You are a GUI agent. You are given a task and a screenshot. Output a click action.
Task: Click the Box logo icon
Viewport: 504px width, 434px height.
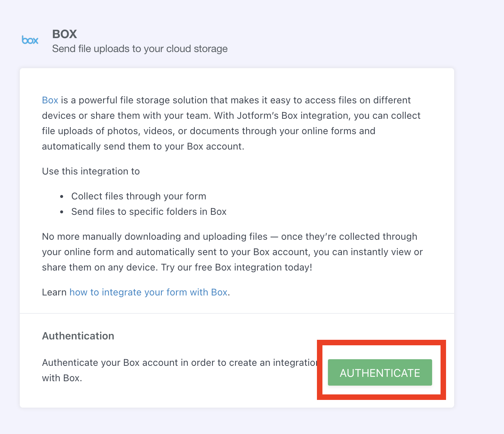click(30, 40)
